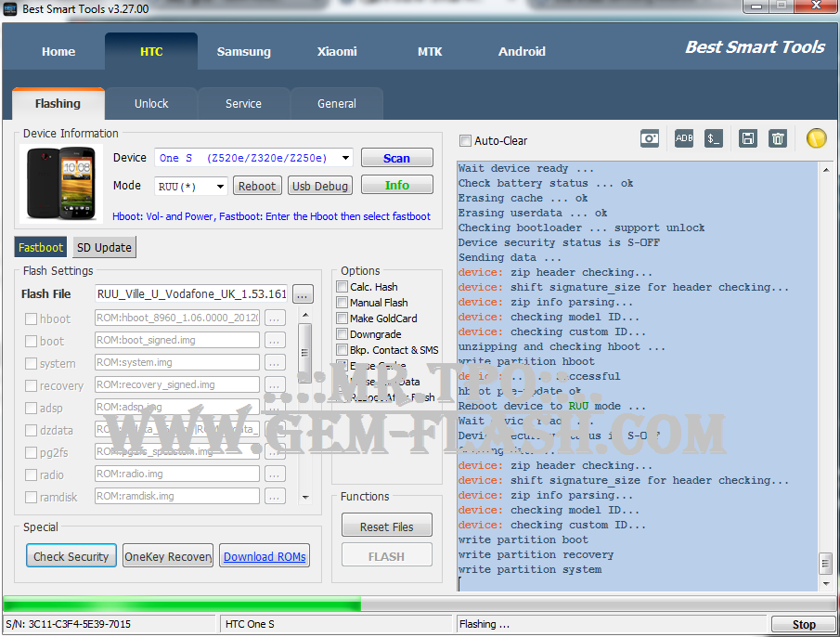840x637 pixels.
Task: Click the Flash File path field
Action: (x=191, y=293)
